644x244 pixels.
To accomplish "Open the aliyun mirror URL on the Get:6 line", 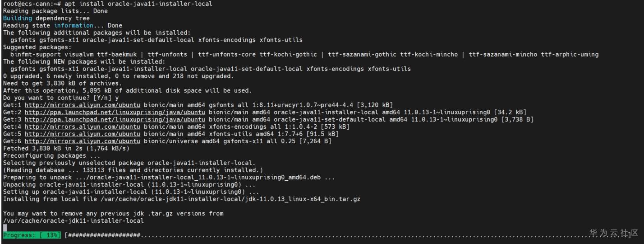I will tap(82, 141).
